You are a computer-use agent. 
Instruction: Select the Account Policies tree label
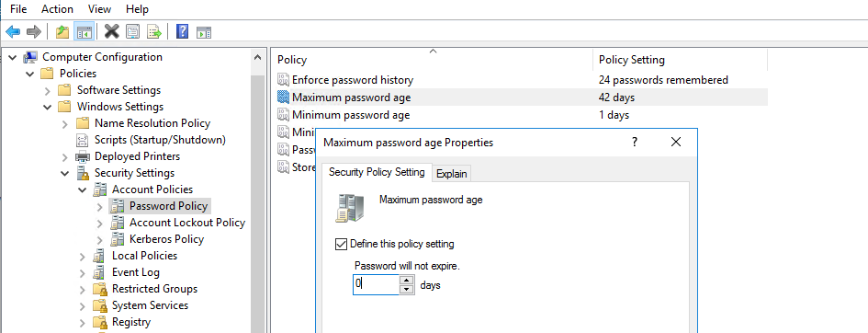click(152, 189)
